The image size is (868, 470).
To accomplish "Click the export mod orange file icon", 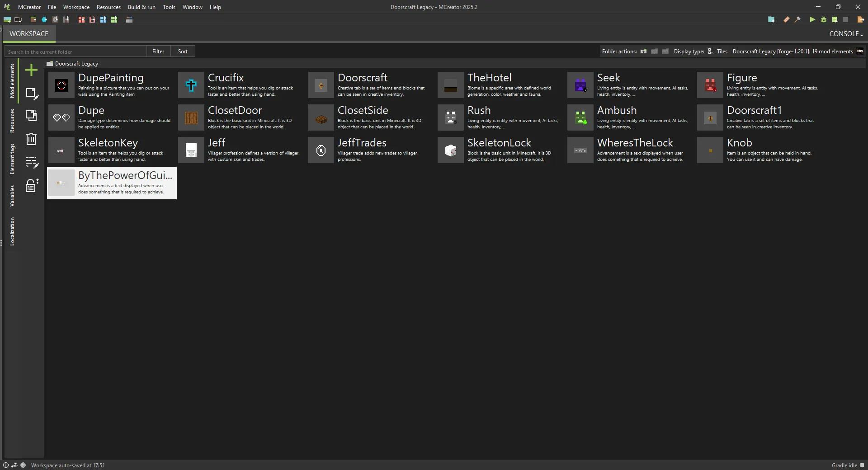I will click(861, 19).
